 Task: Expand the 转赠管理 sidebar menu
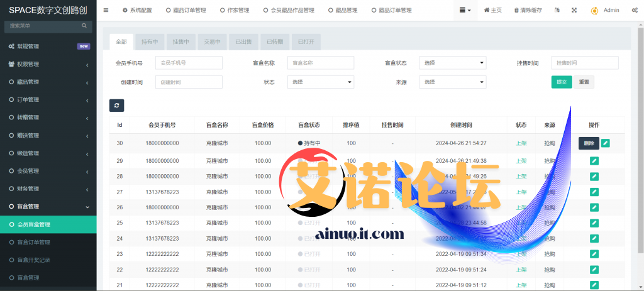(48, 118)
